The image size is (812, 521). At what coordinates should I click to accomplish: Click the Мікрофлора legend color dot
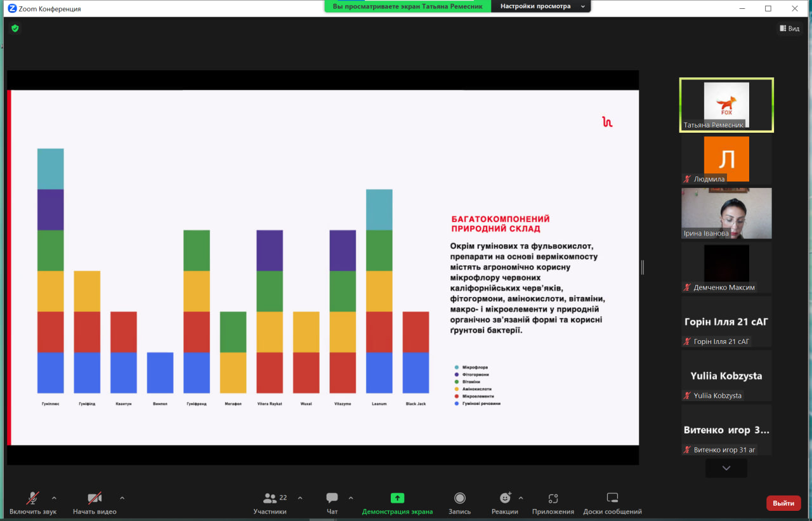[457, 367]
